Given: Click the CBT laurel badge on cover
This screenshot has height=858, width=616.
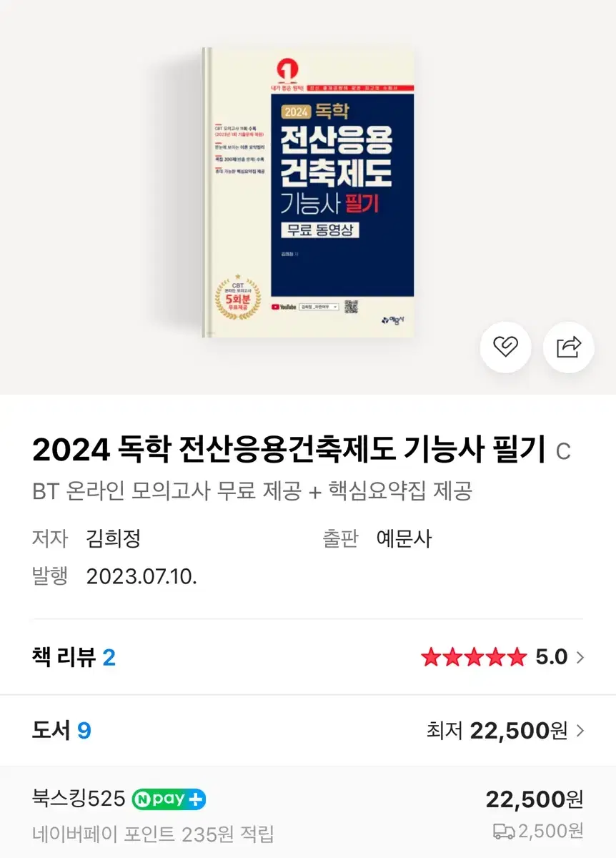Looking at the screenshot, I should (238, 300).
